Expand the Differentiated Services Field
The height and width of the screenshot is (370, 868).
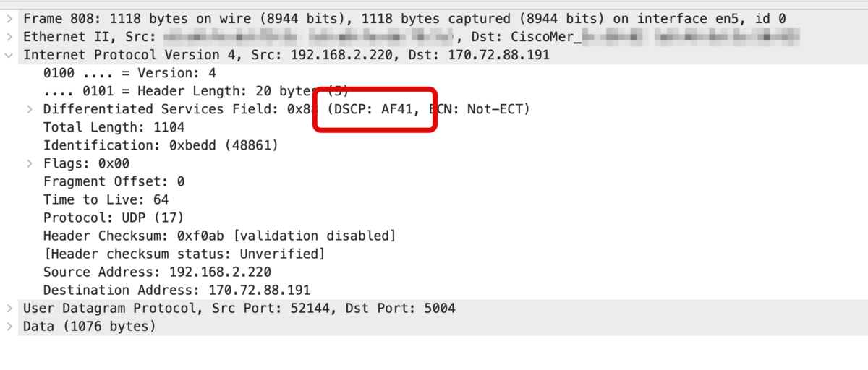pyautogui.click(x=29, y=109)
